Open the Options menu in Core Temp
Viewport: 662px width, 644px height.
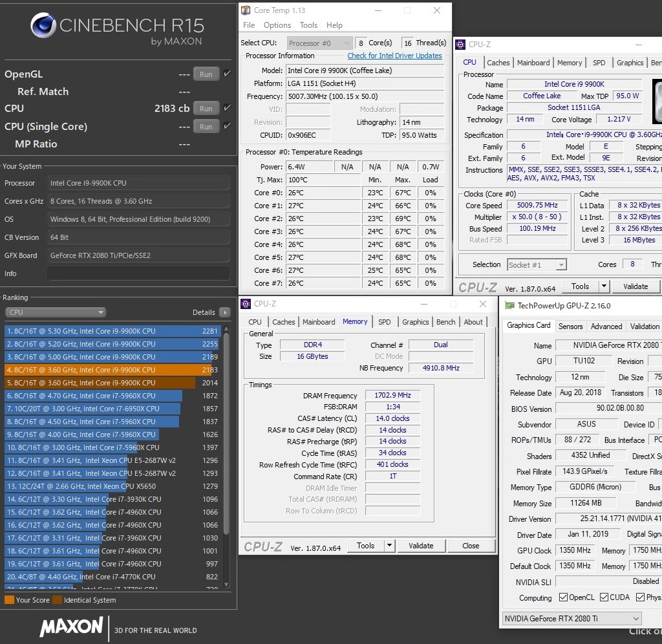277,25
